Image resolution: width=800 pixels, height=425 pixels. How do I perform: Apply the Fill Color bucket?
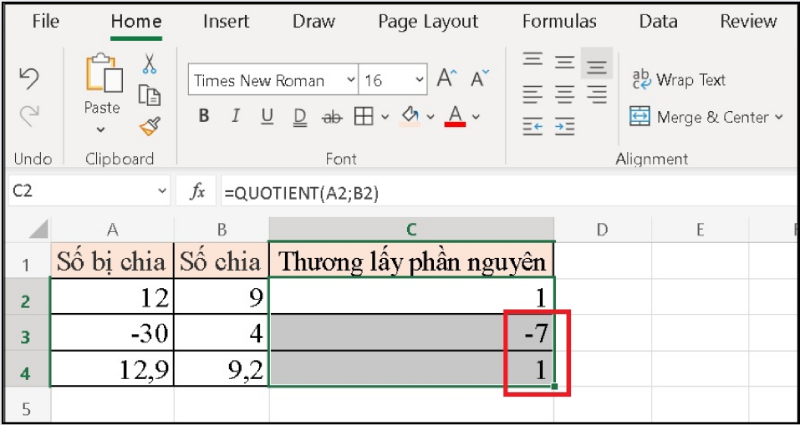click(x=410, y=116)
